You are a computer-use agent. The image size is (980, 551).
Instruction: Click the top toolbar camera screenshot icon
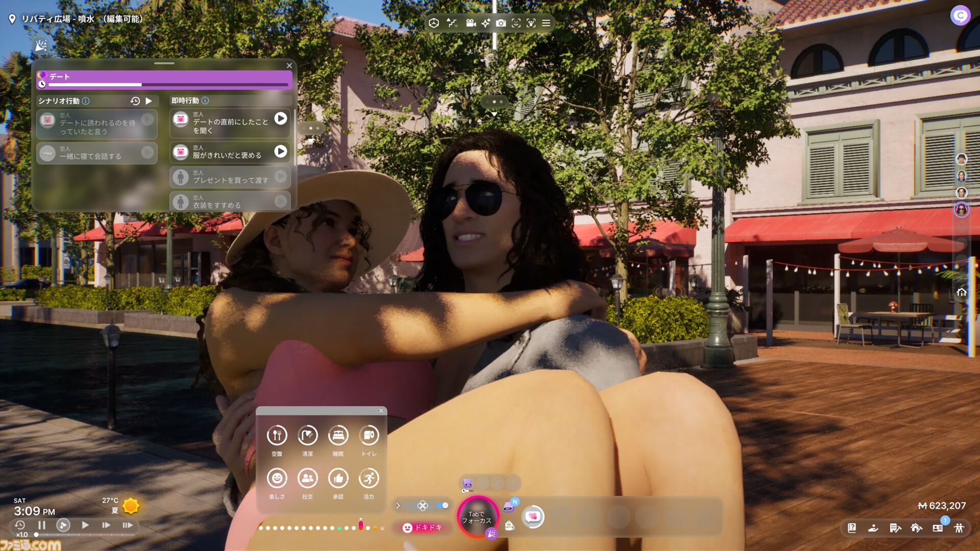[501, 23]
